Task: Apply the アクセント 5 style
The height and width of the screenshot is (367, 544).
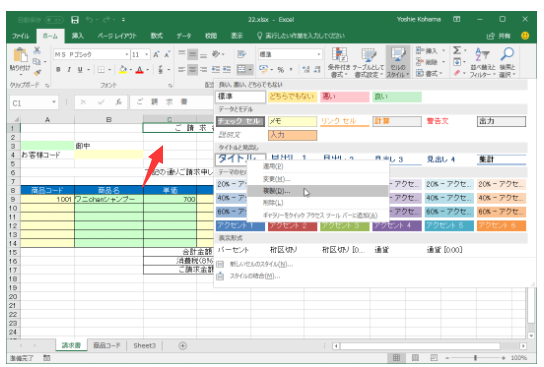Action: [x=449, y=226]
